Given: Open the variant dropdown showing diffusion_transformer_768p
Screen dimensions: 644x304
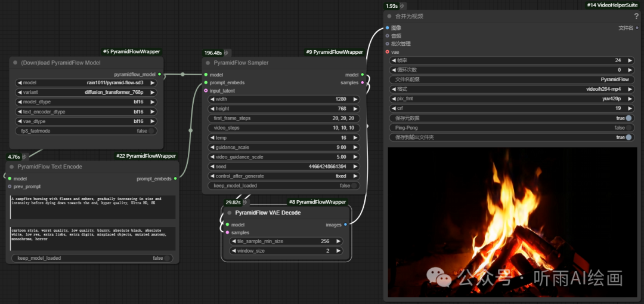Looking at the screenshot, I should tap(86, 92).
